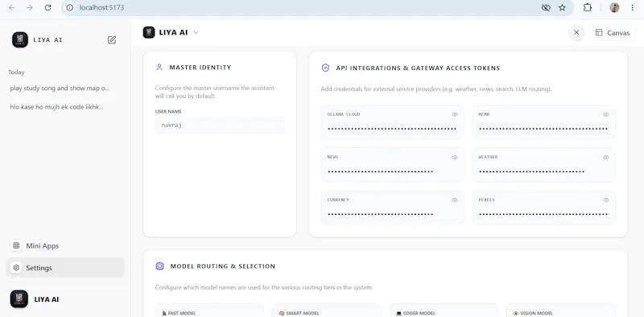Viewport: 644px width, 317px height.
Task: Toggle visibility of Currency API key
Action: pyautogui.click(x=455, y=200)
